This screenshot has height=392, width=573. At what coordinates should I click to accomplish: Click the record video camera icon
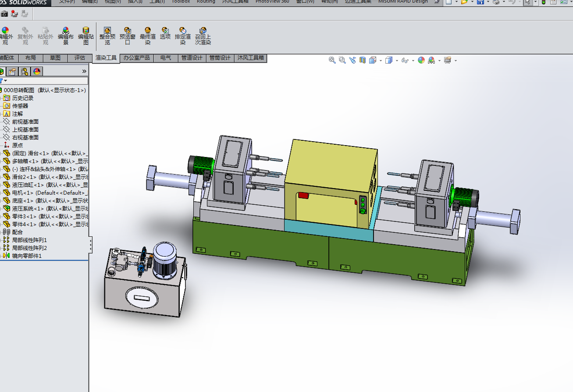pos(14,14)
